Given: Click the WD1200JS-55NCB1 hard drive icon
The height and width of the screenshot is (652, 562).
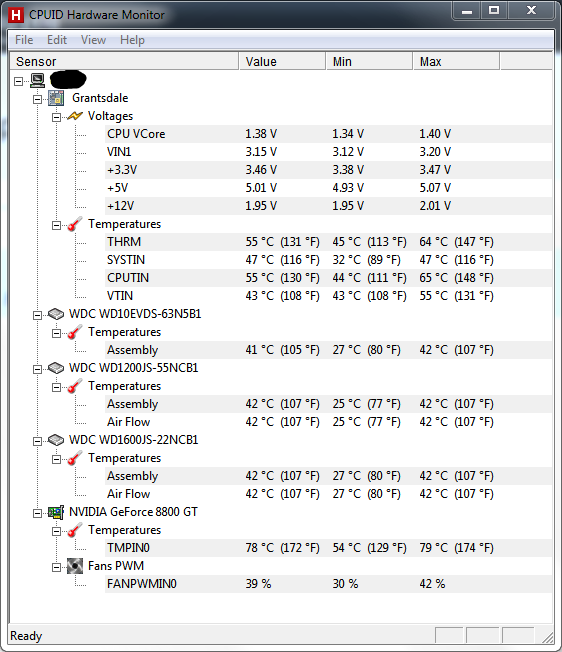Looking at the screenshot, I should 56,368.
